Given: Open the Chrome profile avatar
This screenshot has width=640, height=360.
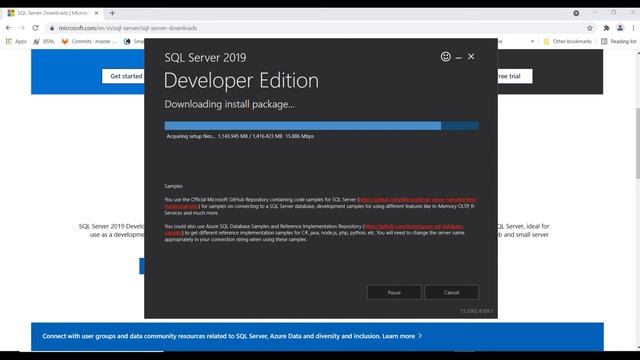Looking at the screenshot, I should (620, 28).
